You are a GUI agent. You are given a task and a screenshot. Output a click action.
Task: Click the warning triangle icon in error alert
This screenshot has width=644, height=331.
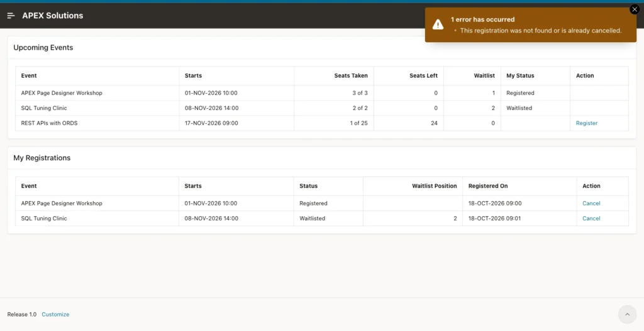click(x=438, y=24)
